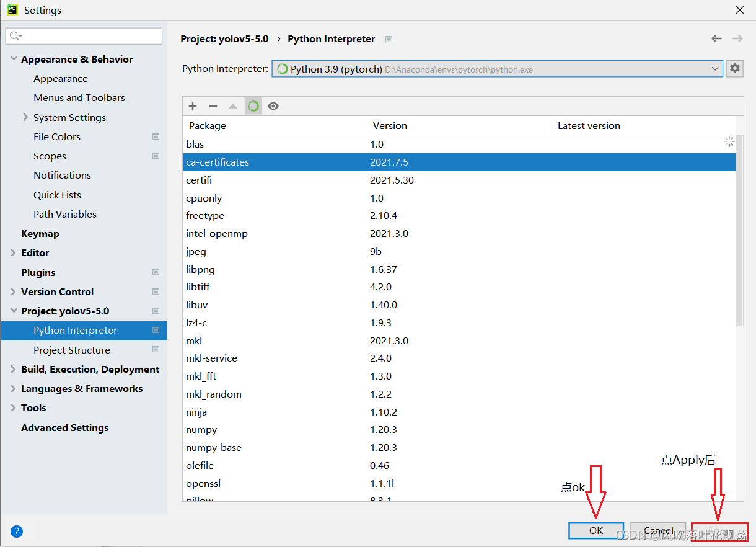Select the numpy-base package row

459,447
